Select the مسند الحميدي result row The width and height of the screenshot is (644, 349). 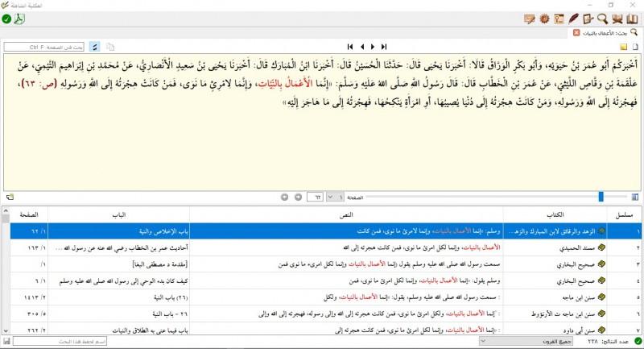coord(325,248)
